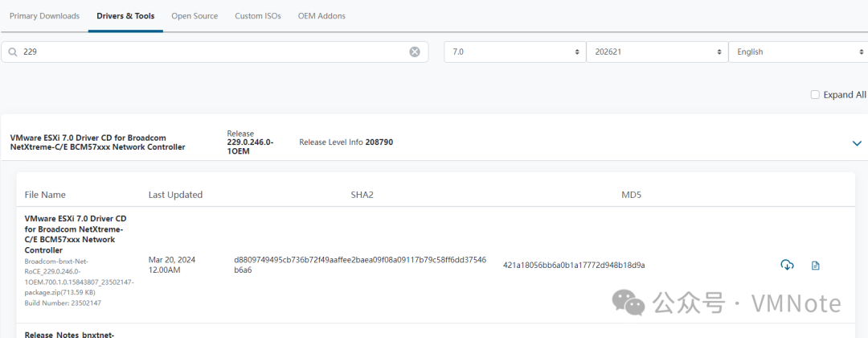The width and height of the screenshot is (868, 338).
Task: Click Release Level Info 208790
Action: point(346,142)
